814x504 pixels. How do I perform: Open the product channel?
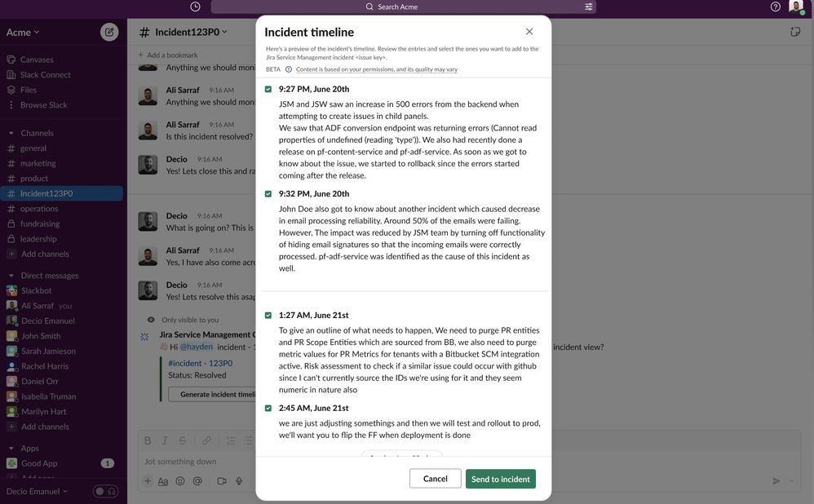34,179
